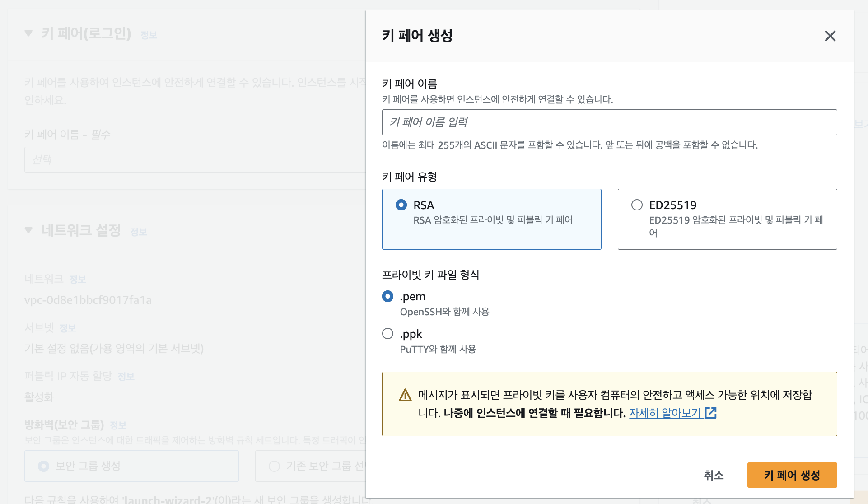
Task: Click the 취소 cancel button
Action: 714,475
